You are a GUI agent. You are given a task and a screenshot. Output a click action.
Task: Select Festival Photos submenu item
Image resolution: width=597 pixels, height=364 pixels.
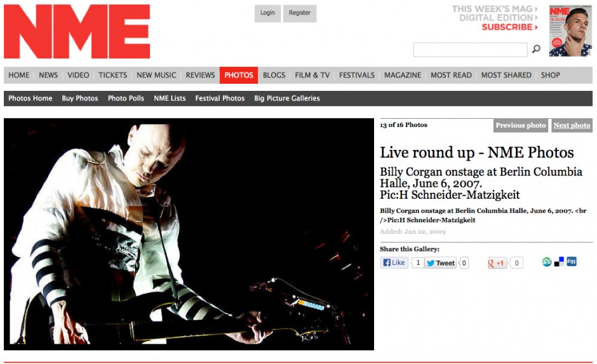point(220,98)
